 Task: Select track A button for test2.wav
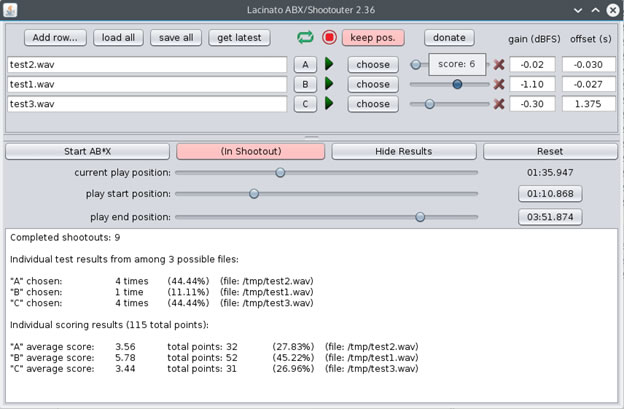tap(305, 64)
